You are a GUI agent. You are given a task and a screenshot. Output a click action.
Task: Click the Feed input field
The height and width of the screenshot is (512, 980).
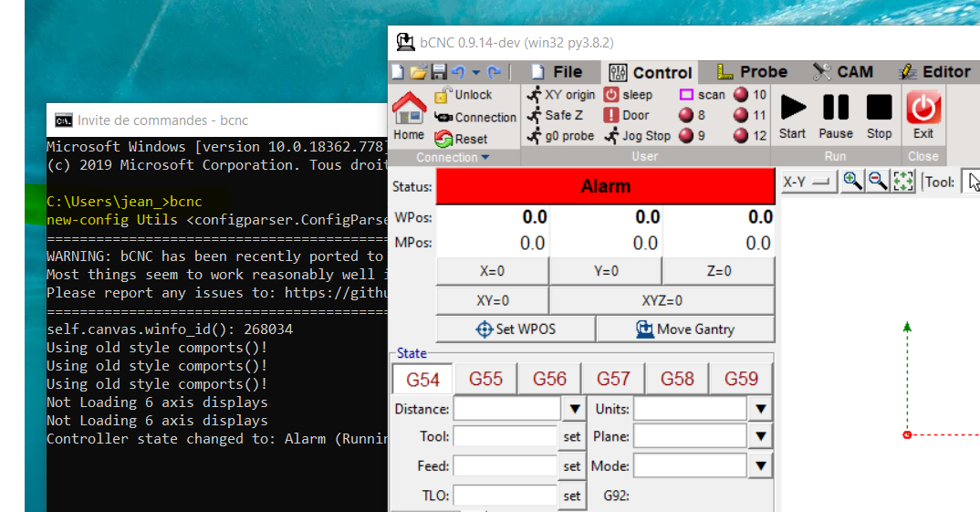[505, 465]
